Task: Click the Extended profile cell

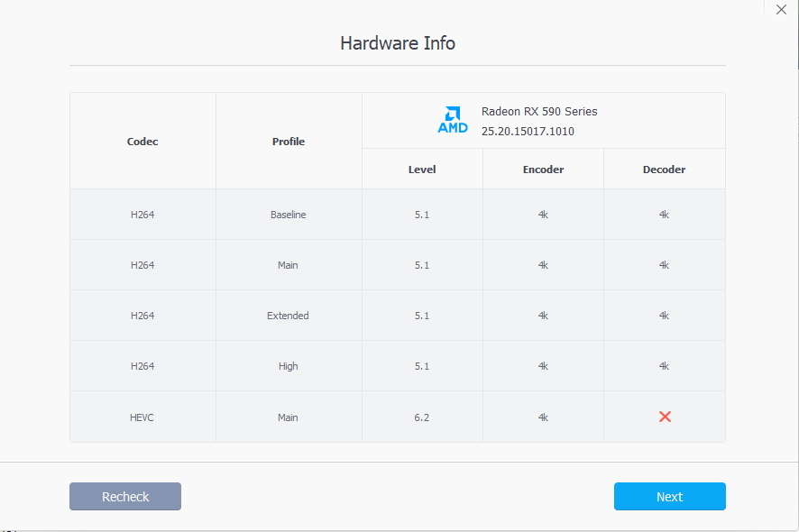Action: click(288, 316)
